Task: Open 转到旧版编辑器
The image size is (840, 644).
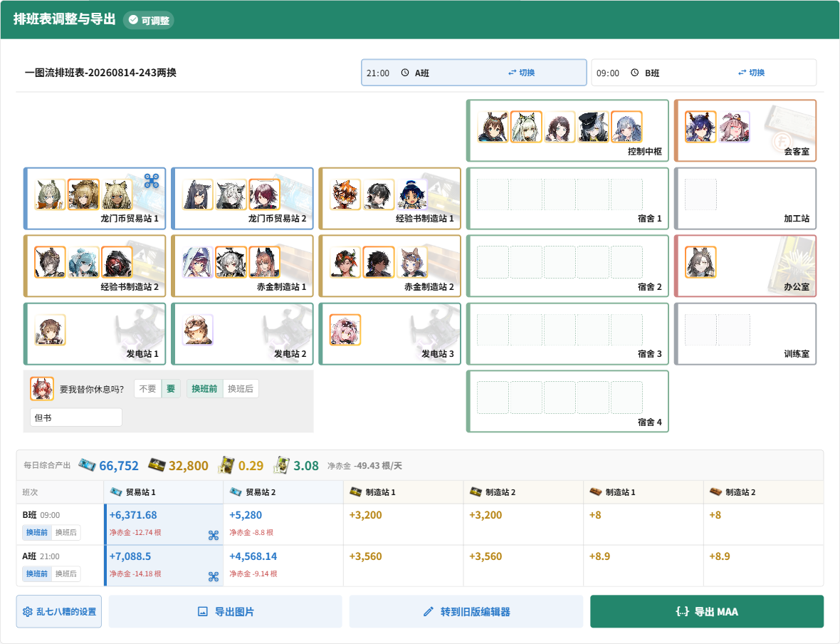Action: [x=466, y=611]
